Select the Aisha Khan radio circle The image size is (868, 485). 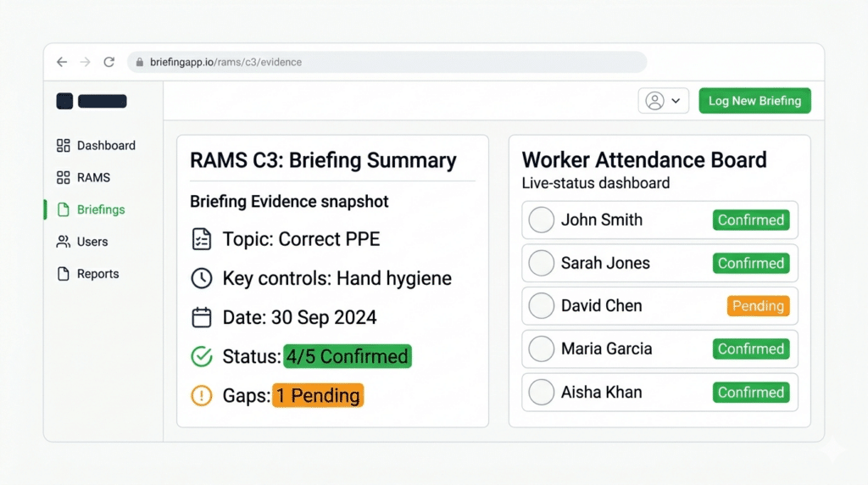pos(542,392)
